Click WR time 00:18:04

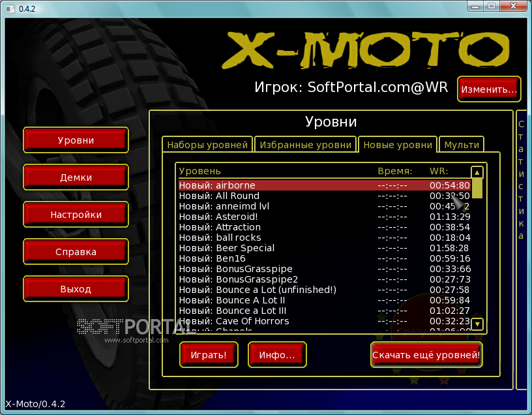(450, 238)
